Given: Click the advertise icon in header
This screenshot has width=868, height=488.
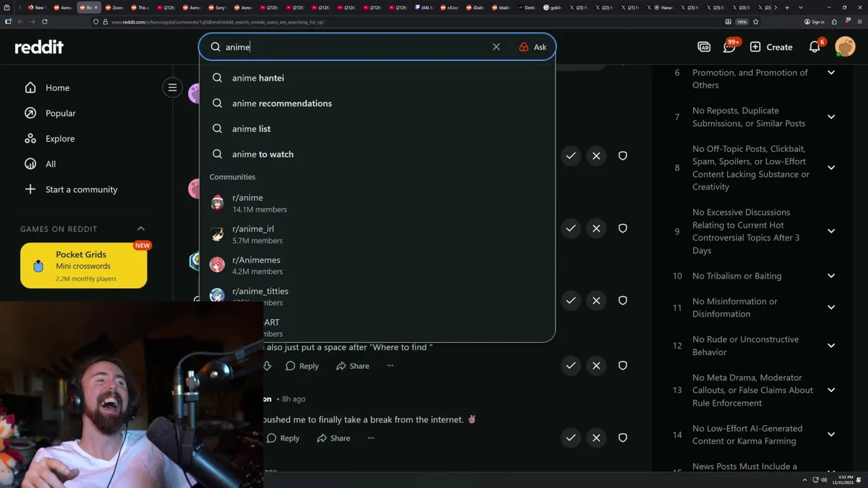Looking at the screenshot, I should (704, 47).
